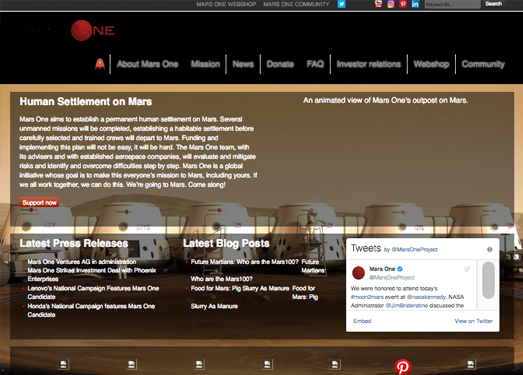
Task: Select Investor relations in navigation
Action: [369, 64]
